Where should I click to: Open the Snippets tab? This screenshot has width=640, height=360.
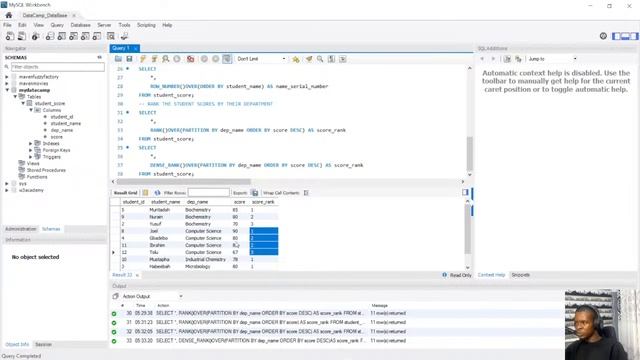tap(520, 275)
